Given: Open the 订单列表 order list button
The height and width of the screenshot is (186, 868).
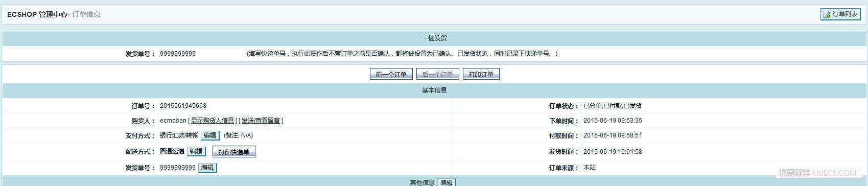Looking at the screenshot, I should pyautogui.click(x=840, y=14).
